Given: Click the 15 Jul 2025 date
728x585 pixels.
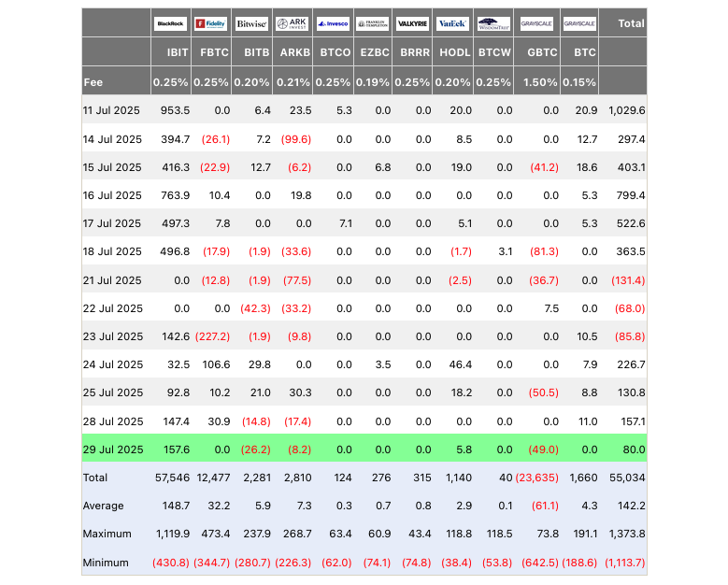Looking at the screenshot, I should [x=112, y=167].
